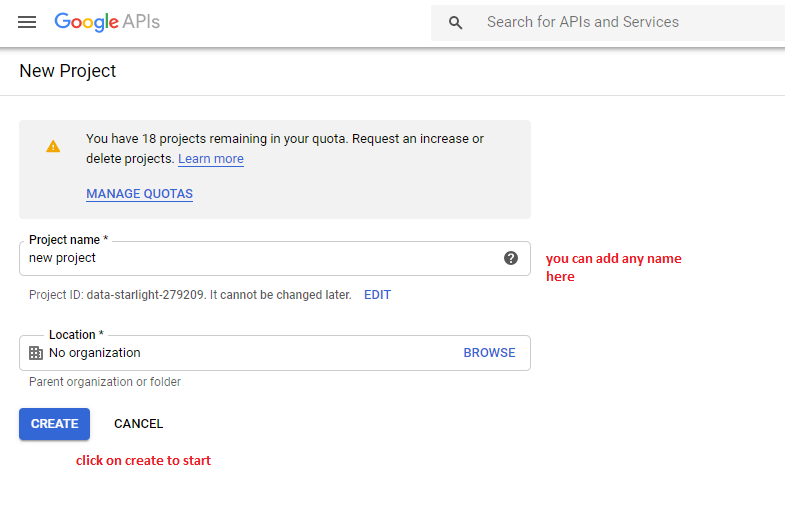Click the Parent organization or folder hint
This screenshot has width=785, height=505.
coord(105,382)
